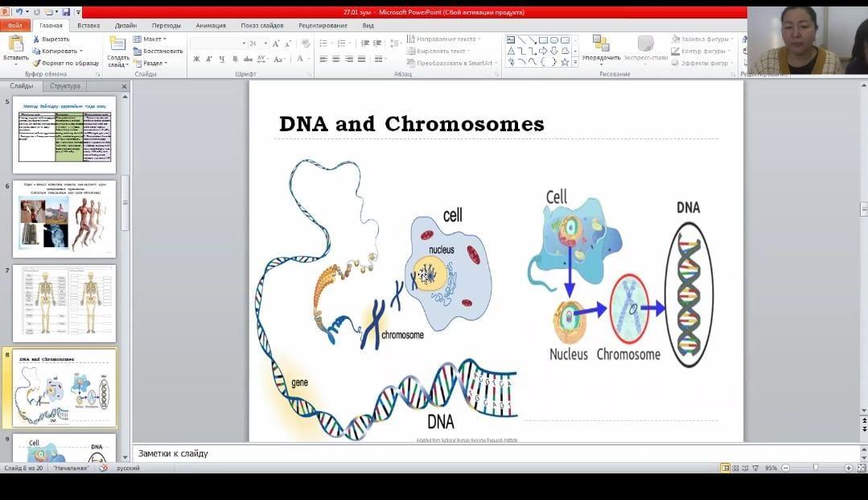Increase list indent level icon
This screenshot has height=500, width=868.
click(x=377, y=43)
